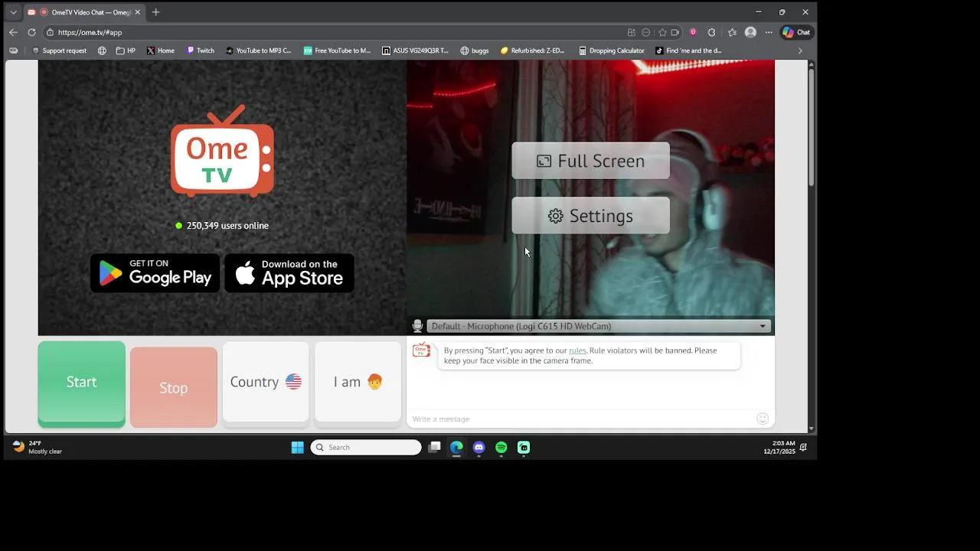The width and height of the screenshot is (980, 551).
Task: Get the app on Google Play
Action: (x=155, y=273)
